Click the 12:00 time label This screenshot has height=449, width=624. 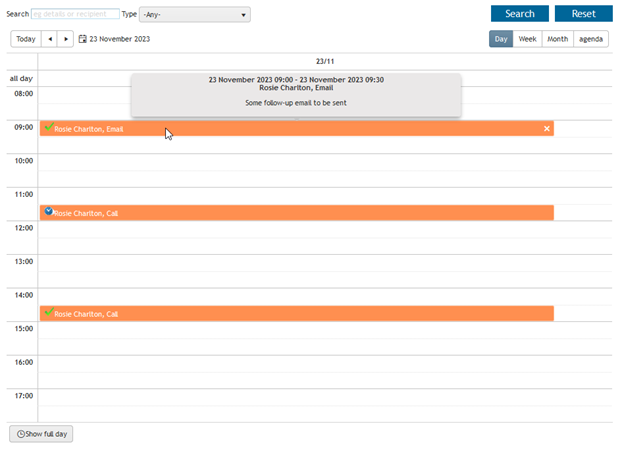click(24, 228)
